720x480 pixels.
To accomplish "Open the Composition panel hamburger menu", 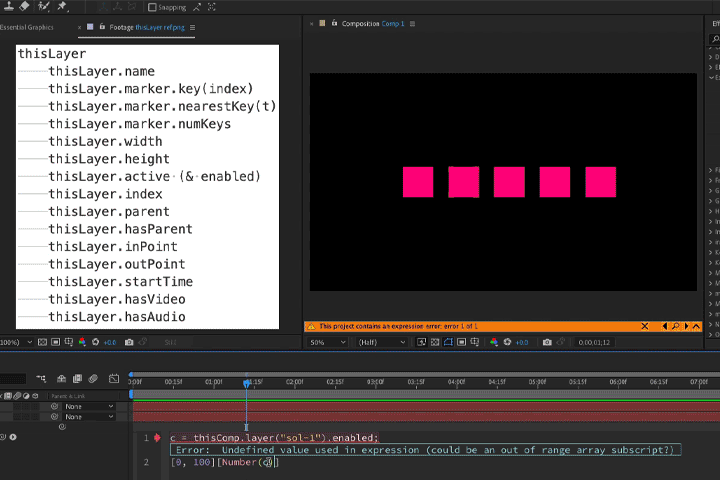I will coord(412,23).
